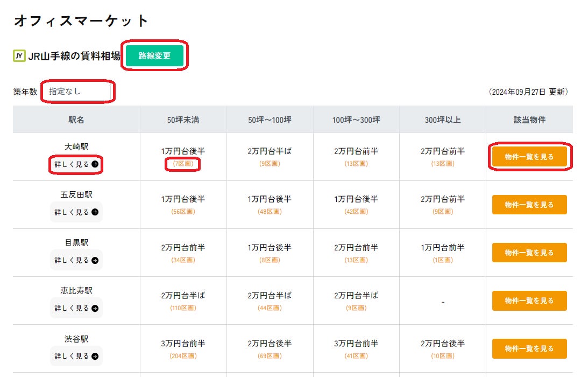Click the 34区画 link for 目黒駅
This screenshot has width=588, height=377.
pos(183,260)
